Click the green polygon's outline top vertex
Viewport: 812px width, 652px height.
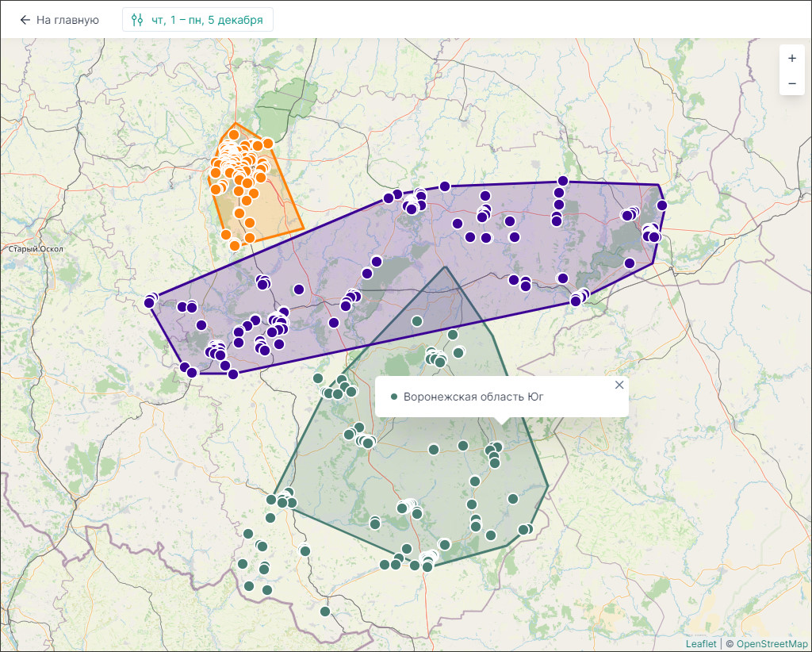tap(446, 267)
